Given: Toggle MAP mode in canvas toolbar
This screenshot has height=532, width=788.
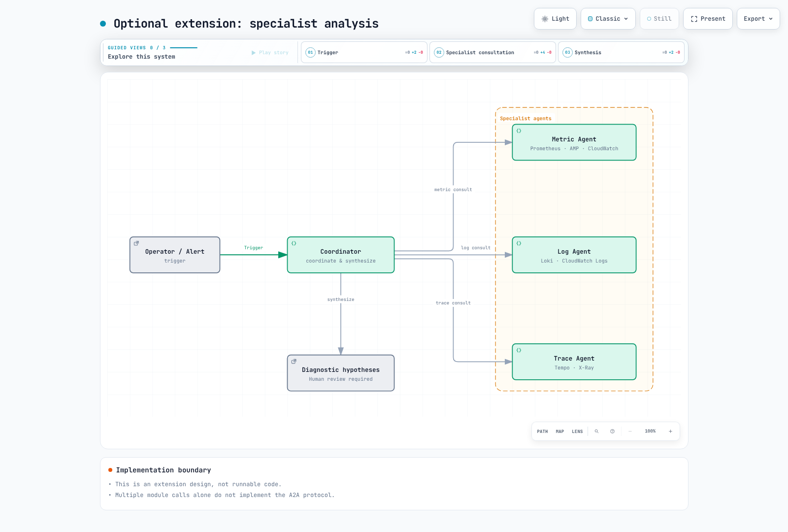Looking at the screenshot, I should point(560,432).
